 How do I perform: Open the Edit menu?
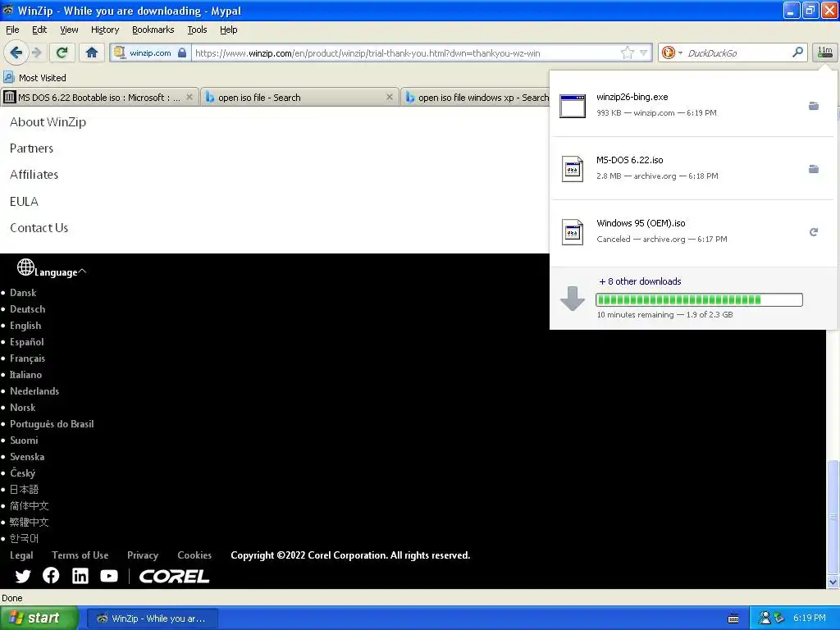click(39, 30)
